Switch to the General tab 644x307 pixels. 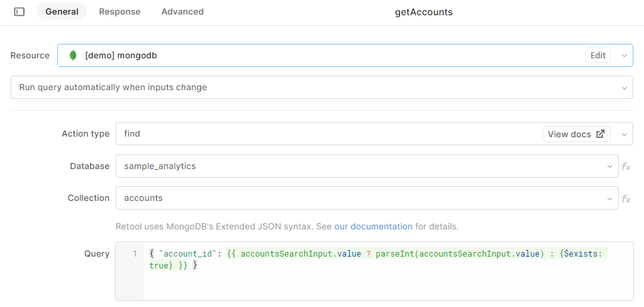coord(62,12)
